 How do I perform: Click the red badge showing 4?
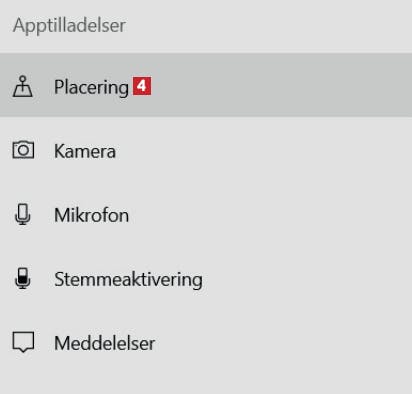click(142, 86)
